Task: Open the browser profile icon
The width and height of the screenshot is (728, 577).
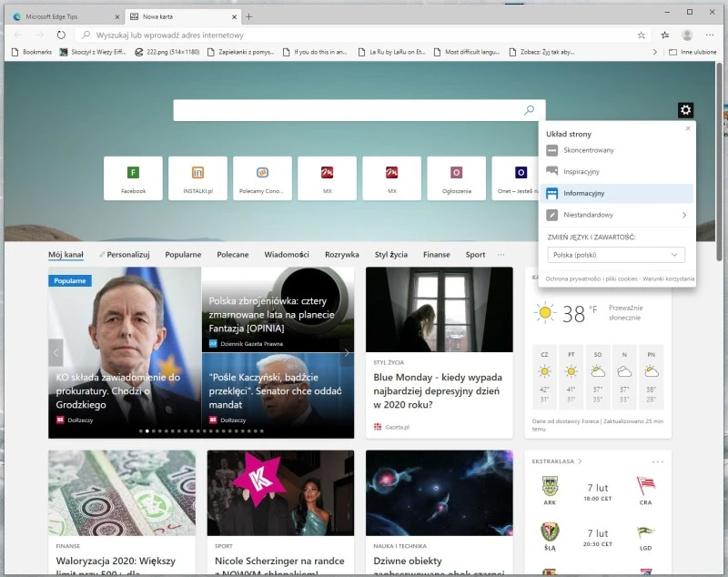Action: [x=688, y=34]
